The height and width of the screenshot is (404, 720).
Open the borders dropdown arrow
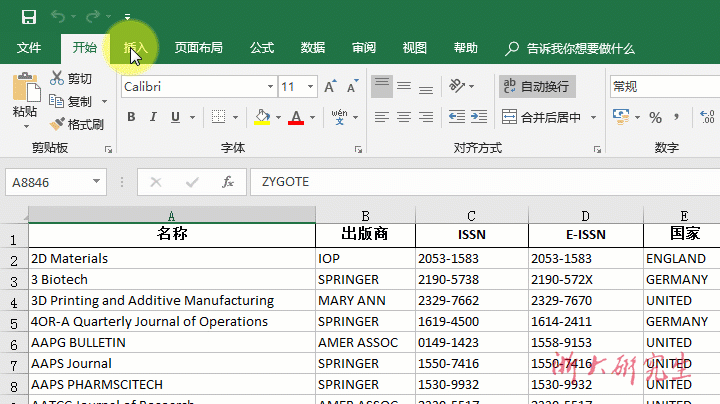coord(236,118)
